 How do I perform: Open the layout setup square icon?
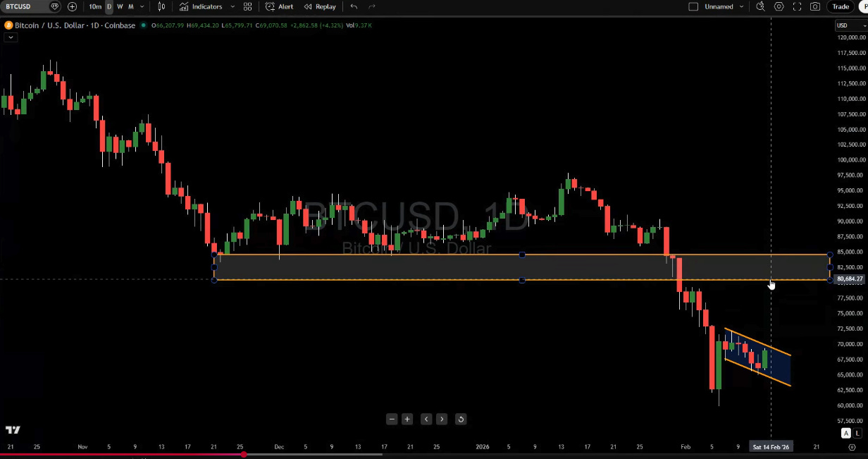693,6
